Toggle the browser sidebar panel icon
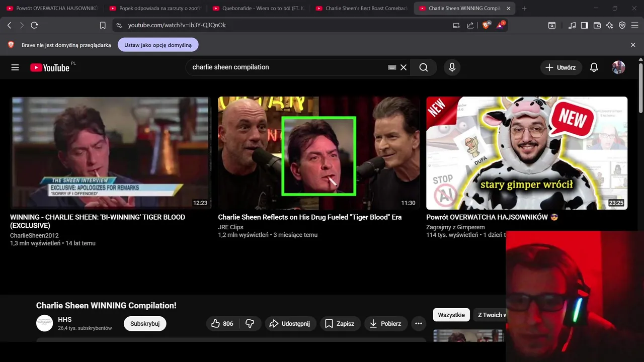This screenshot has height=362, width=644. click(584, 25)
